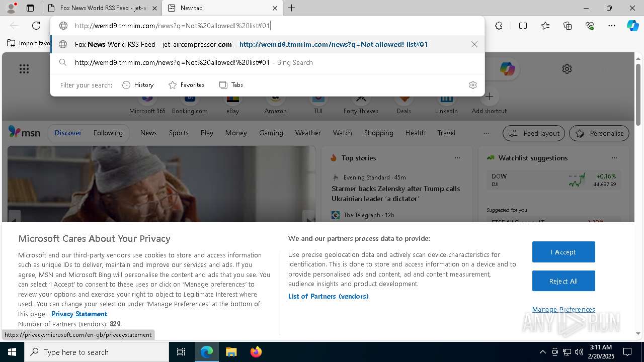Open the Copilot sidebar icon
This screenshot has width=644, height=362.
[x=633, y=26]
